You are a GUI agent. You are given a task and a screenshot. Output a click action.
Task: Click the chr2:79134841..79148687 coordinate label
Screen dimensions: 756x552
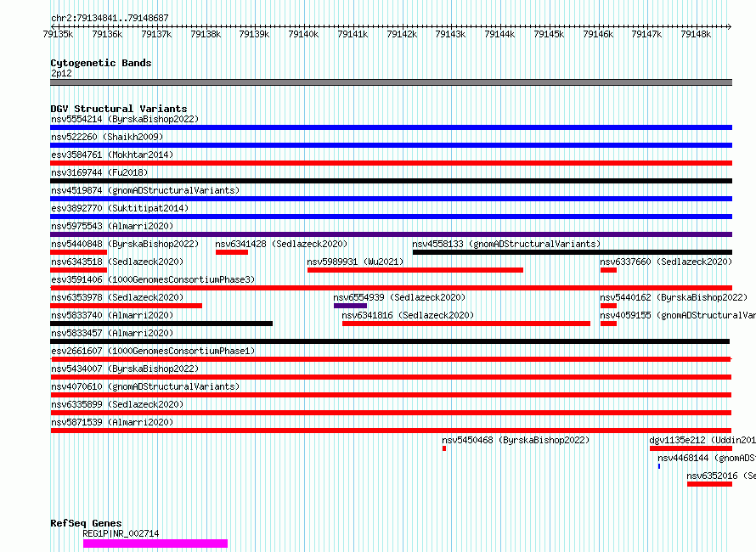point(110,19)
